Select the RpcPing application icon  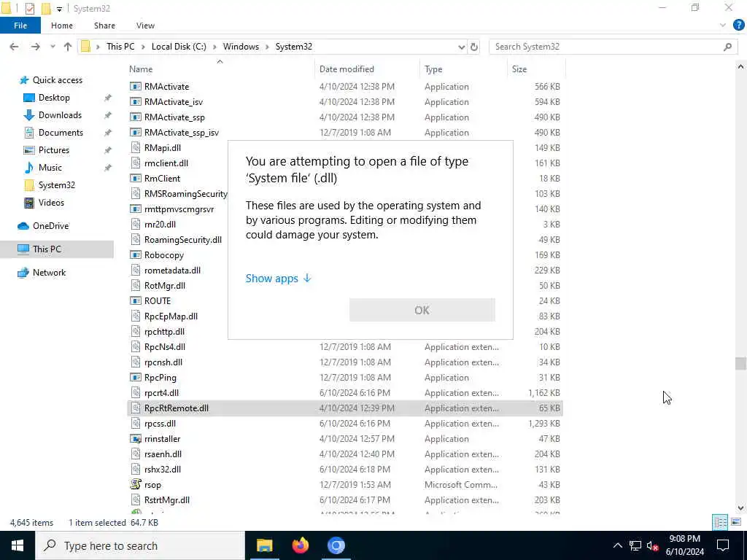click(136, 378)
